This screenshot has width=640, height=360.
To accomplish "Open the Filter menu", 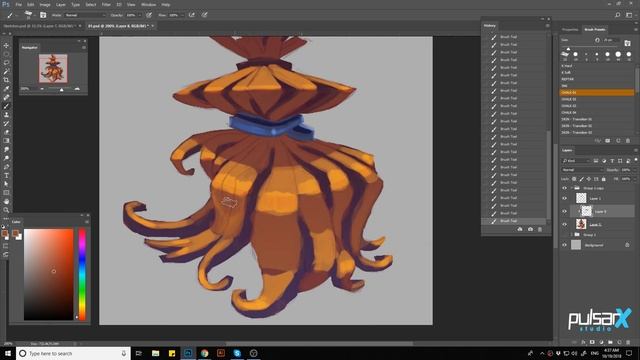I will tap(106, 4).
